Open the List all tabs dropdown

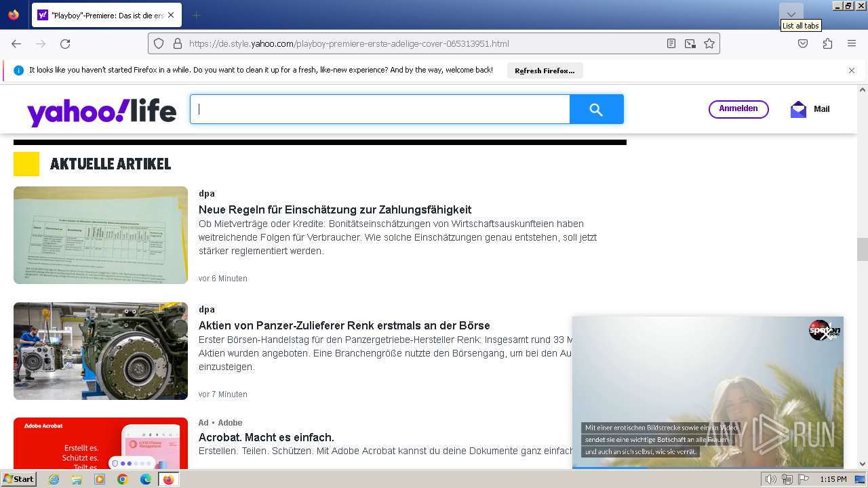tap(791, 14)
